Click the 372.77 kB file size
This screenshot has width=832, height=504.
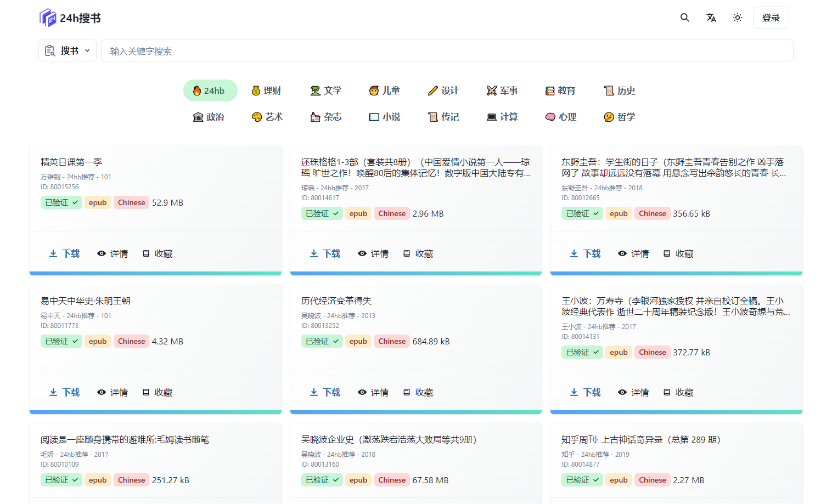coord(692,352)
